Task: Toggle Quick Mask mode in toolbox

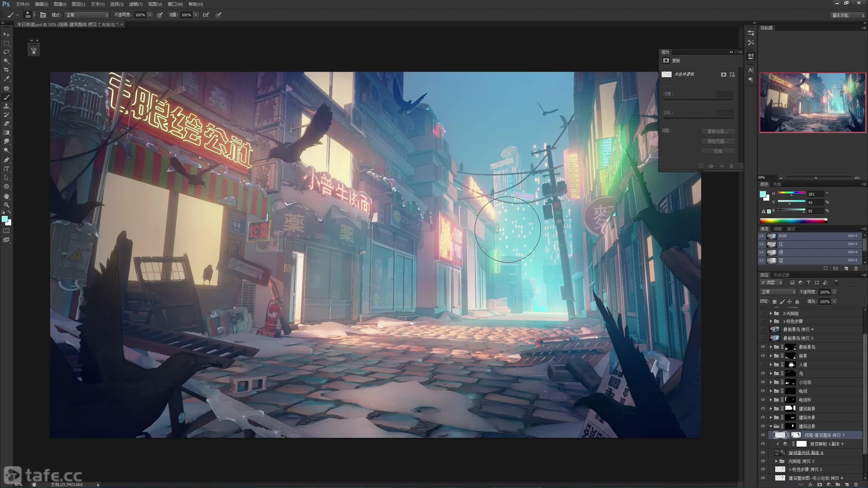Action: (x=6, y=231)
